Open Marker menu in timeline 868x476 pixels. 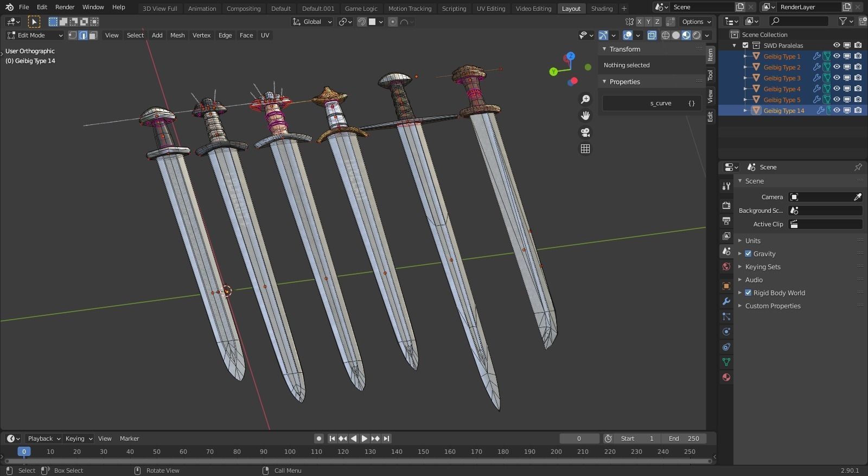pyautogui.click(x=129, y=439)
